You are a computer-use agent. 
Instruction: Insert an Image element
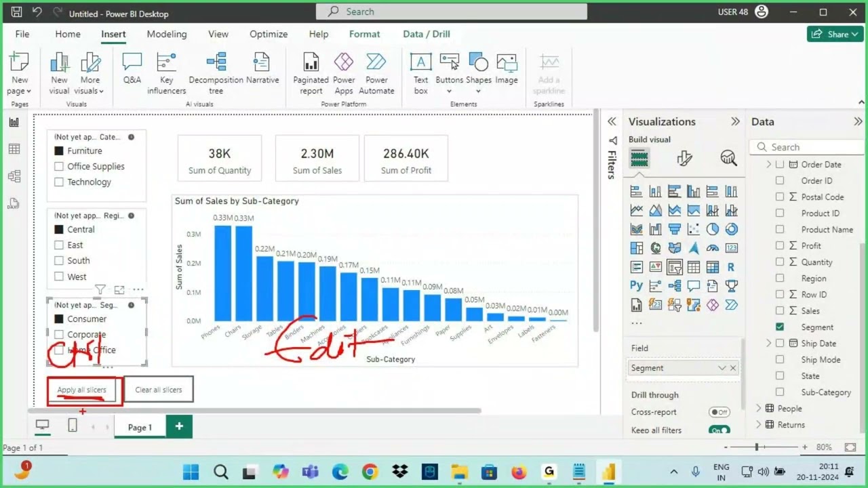click(x=507, y=69)
